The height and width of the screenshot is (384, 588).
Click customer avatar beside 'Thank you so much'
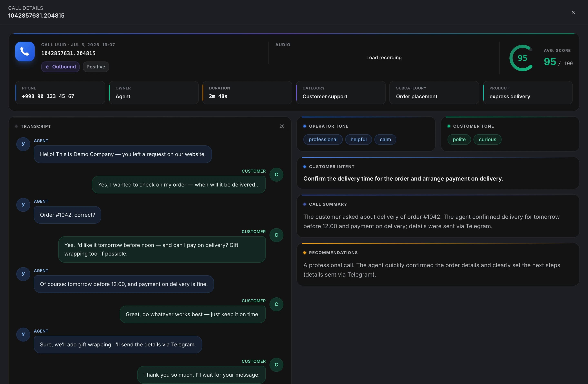(x=276, y=365)
